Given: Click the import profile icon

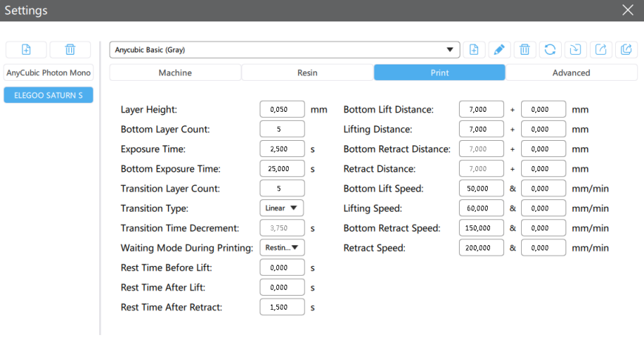Looking at the screenshot, I should click(575, 50).
